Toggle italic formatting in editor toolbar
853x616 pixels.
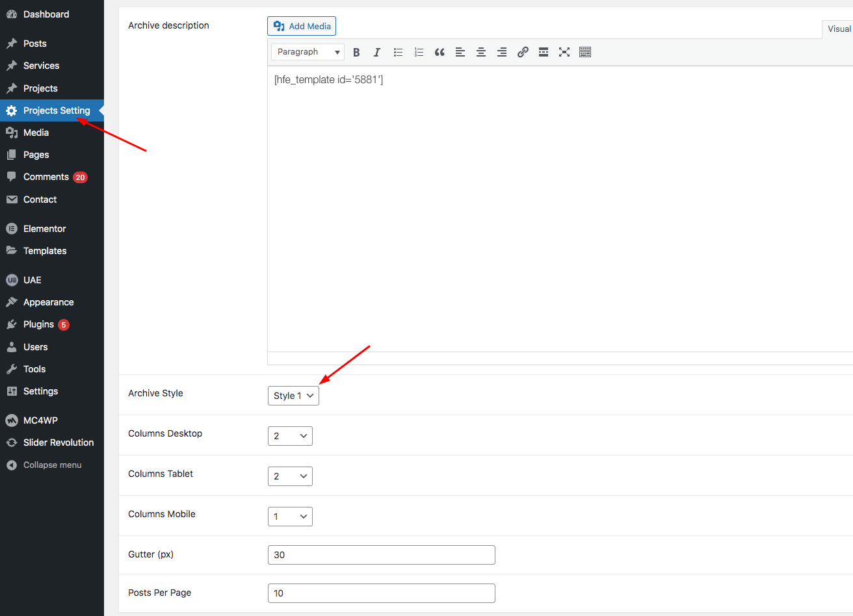377,53
